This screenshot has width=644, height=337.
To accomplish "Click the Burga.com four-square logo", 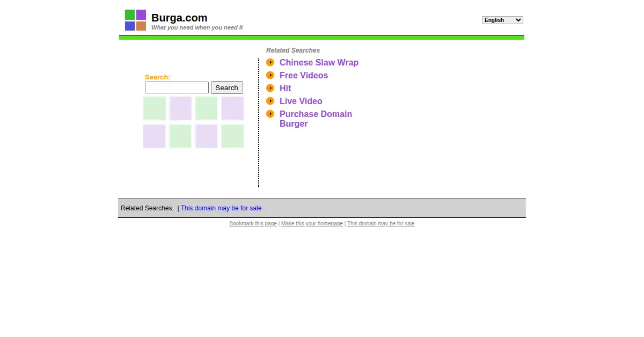I will (135, 20).
